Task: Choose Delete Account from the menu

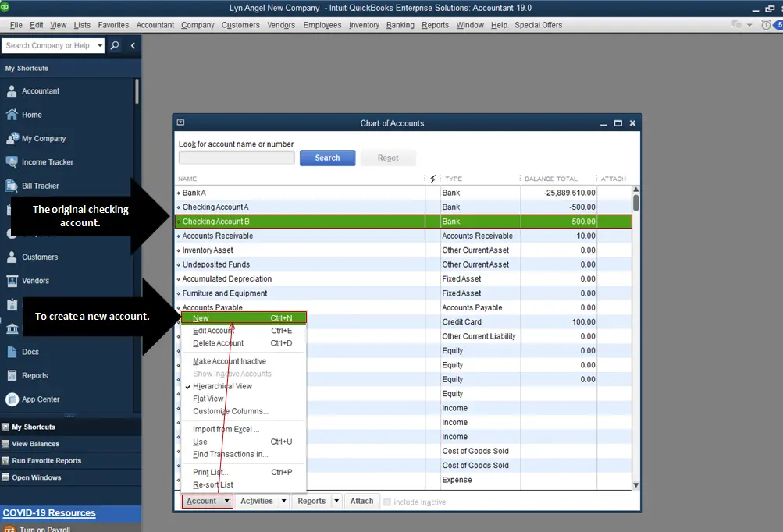Action: pos(244,343)
